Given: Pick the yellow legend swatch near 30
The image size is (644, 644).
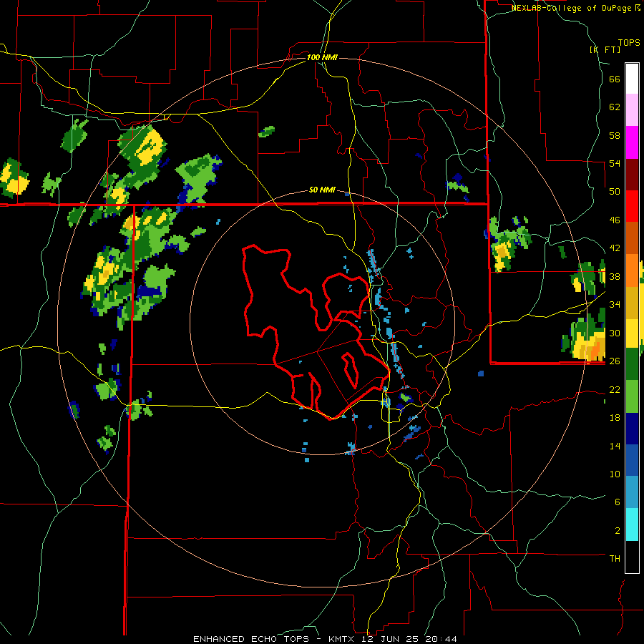Looking at the screenshot, I should click(632, 333).
